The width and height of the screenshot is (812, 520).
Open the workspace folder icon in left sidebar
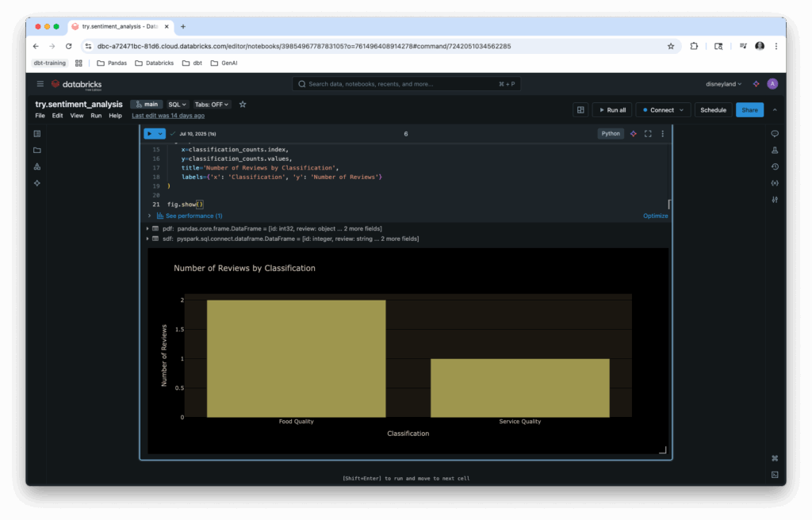point(37,150)
